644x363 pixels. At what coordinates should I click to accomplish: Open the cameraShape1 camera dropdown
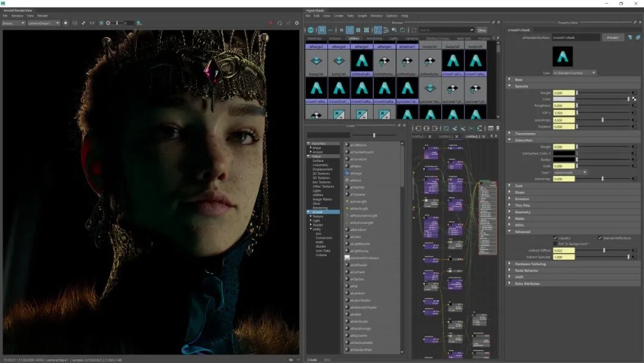point(44,23)
